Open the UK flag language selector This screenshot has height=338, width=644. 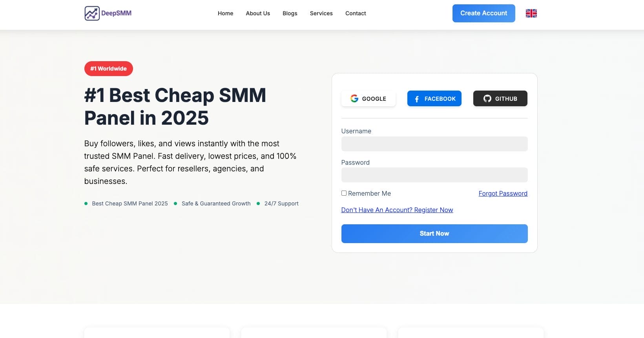(531, 13)
